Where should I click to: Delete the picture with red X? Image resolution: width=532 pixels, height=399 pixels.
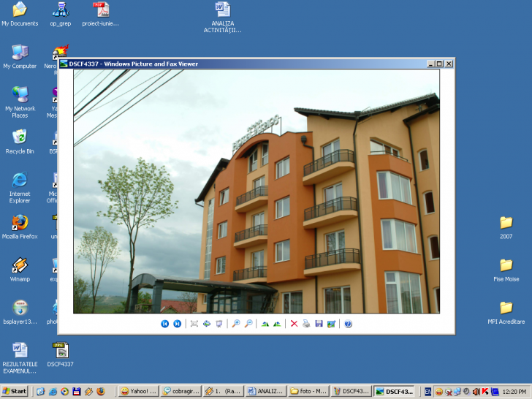coord(294,324)
